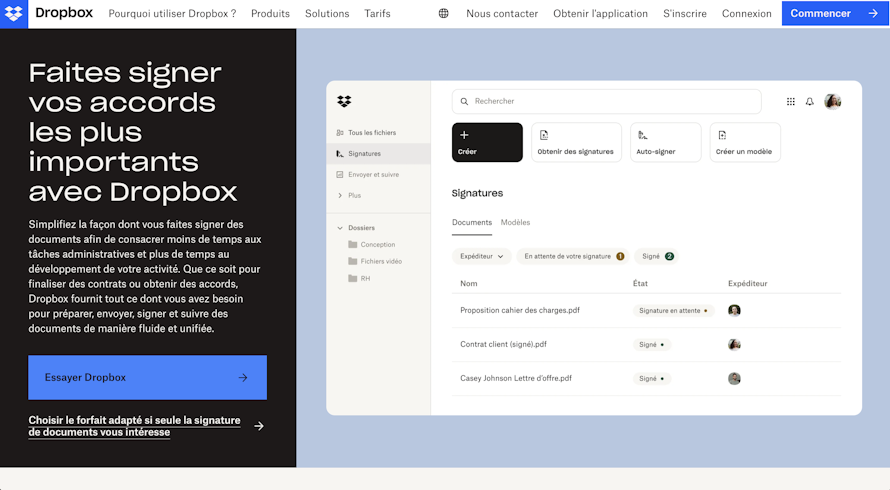Click the magnifier icon in Rechercher
Viewport: 890px width, 490px height.
[x=464, y=101]
